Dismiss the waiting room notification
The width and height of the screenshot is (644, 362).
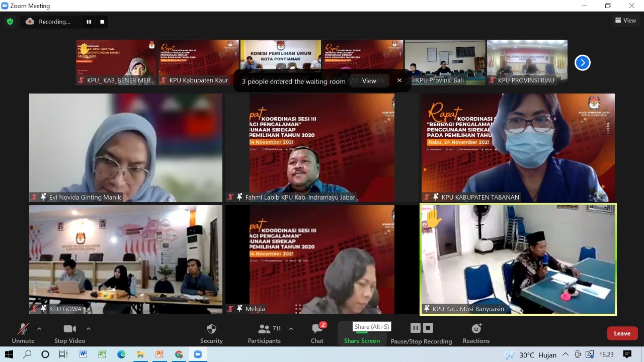coord(399,80)
